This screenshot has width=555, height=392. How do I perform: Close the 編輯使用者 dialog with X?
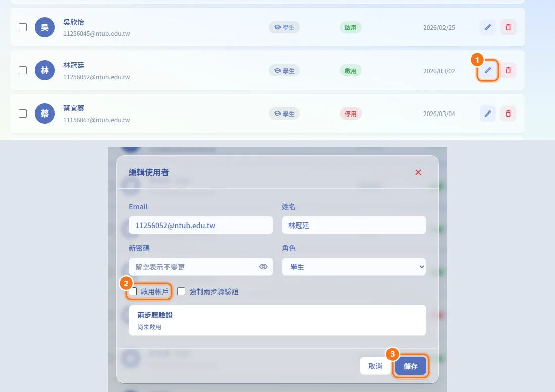coord(418,172)
